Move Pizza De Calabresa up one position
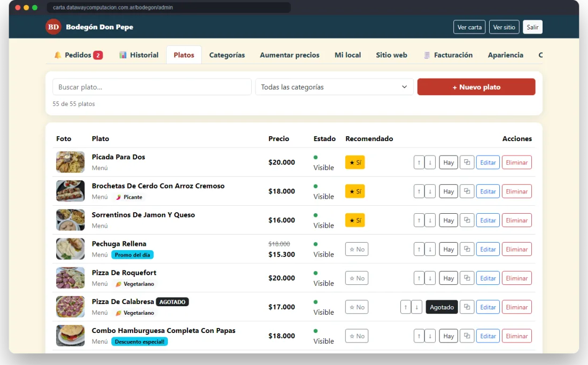Viewport: 588px width, 365px height. point(405,307)
